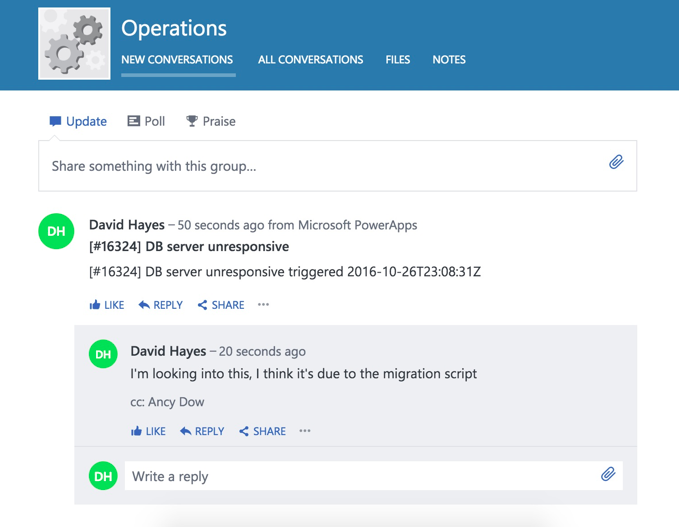Open more options ellipsis on the reply
The height and width of the screenshot is (527, 679).
[x=305, y=431]
